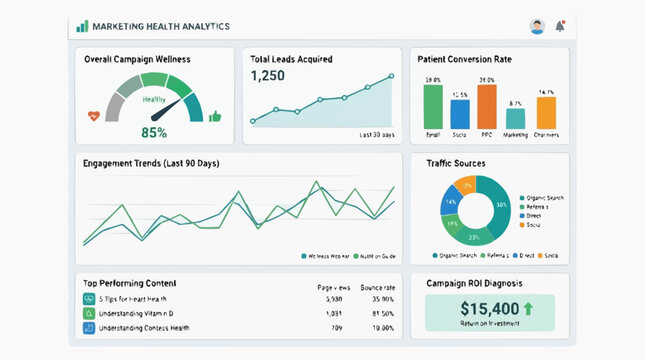Screen dimensions: 645x360
Task: Click the gray leftmost gauge segment
Action: [114, 107]
